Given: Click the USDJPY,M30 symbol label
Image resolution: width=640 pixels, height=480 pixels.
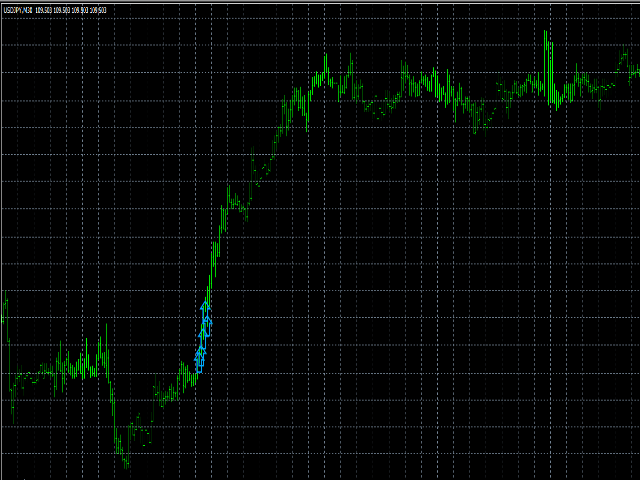Looking at the screenshot, I should pos(17,10).
